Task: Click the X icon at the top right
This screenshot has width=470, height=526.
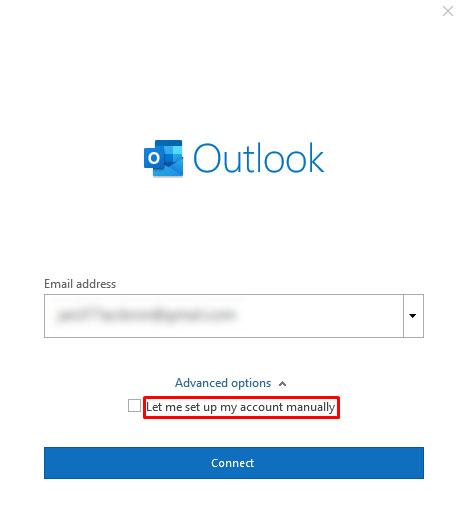Action: point(448,11)
